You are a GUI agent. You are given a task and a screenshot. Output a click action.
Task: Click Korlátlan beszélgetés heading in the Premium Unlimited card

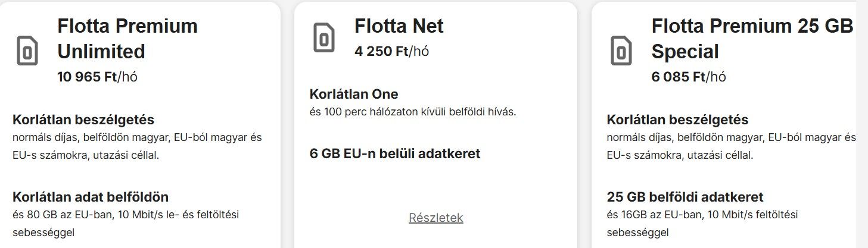coord(83,120)
